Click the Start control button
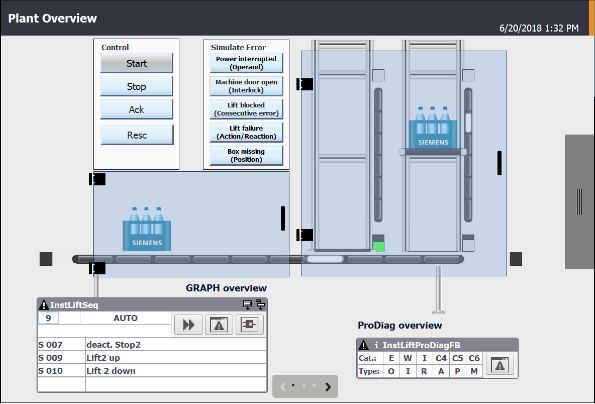This screenshot has width=595, height=404. click(136, 63)
